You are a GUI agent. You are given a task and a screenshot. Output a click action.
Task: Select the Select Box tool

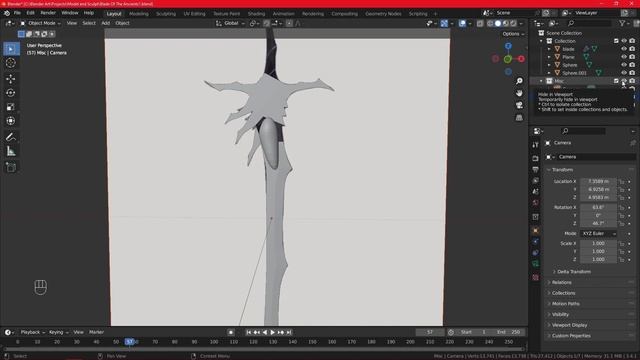[x=11, y=49]
